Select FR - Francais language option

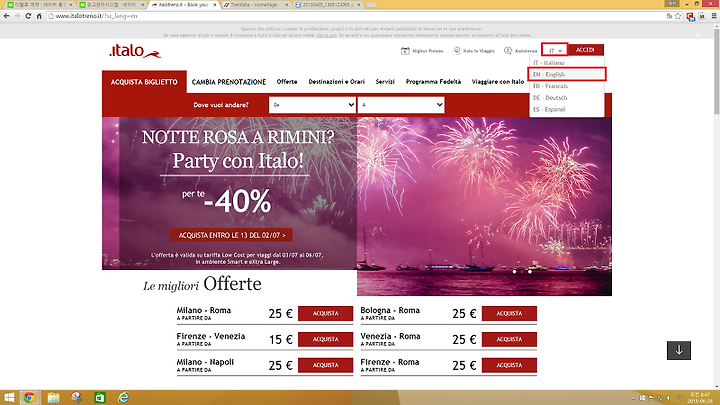[x=567, y=86]
